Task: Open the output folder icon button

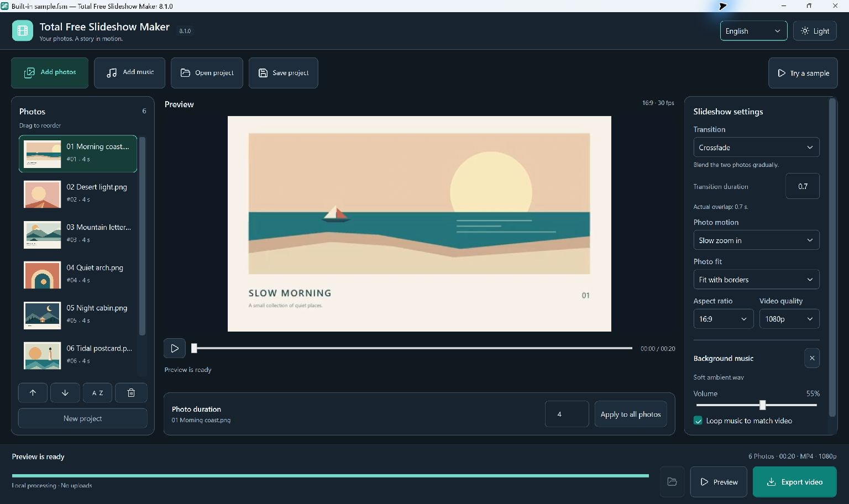Action: pos(672,482)
